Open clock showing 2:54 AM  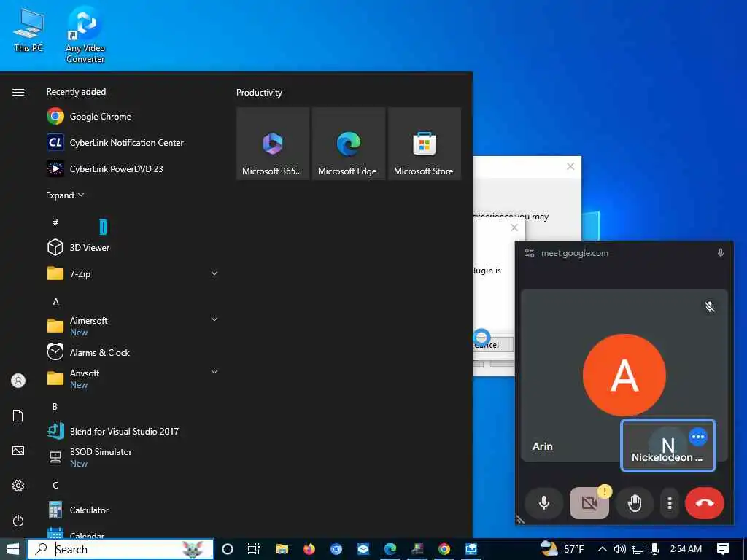[x=686, y=549]
